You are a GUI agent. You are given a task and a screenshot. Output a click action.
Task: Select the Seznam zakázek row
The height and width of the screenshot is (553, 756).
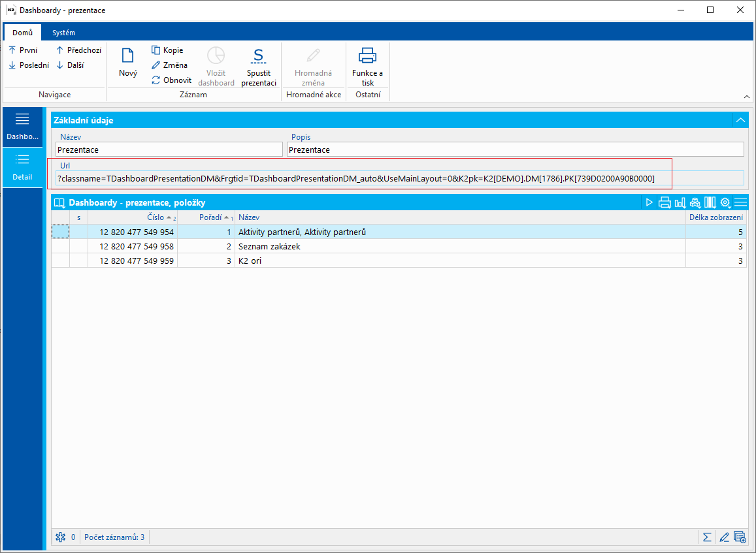click(x=269, y=246)
